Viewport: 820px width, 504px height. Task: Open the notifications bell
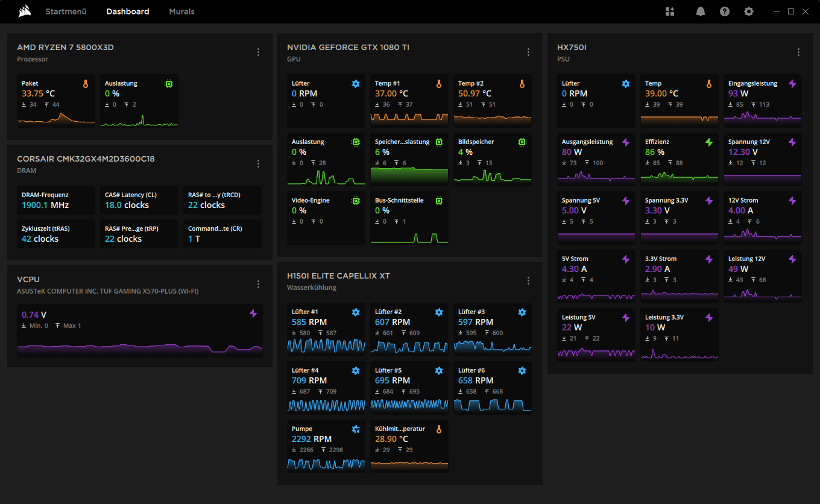(x=700, y=11)
